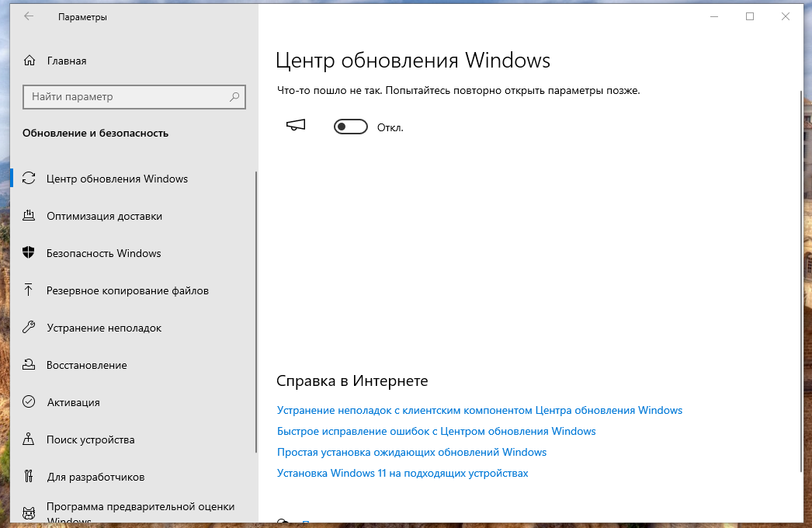The width and height of the screenshot is (812, 528).
Task: Click the Параметры window title
Action: tap(82, 17)
